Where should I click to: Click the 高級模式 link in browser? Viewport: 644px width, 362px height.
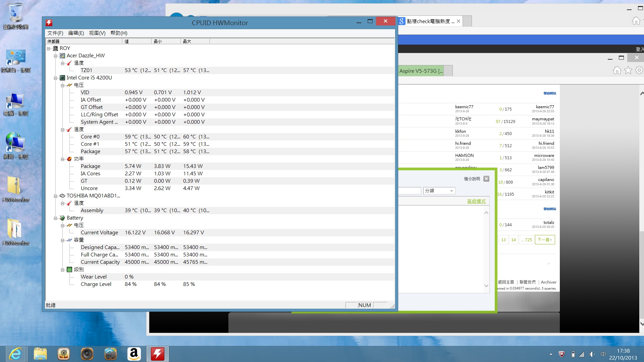click(x=476, y=201)
